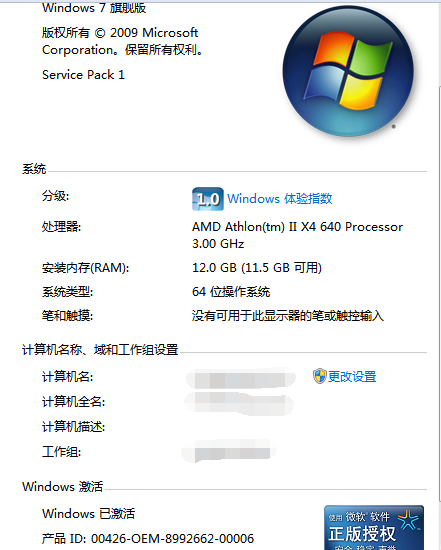
Task: Click the blurred full computer name value
Action: point(239,403)
